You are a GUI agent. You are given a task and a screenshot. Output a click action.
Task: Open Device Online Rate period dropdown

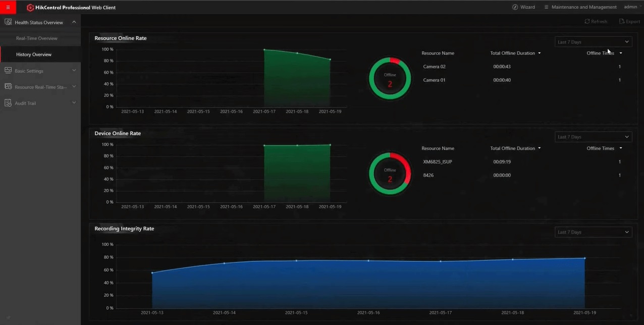pyautogui.click(x=594, y=137)
